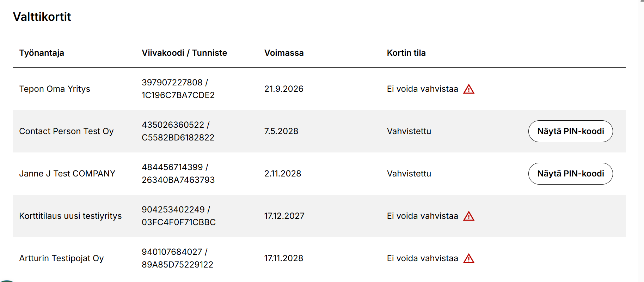Click the Artturin Testipojat Oy employer name
This screenshot has width=644, height=282.
click(x=61, y=258)
